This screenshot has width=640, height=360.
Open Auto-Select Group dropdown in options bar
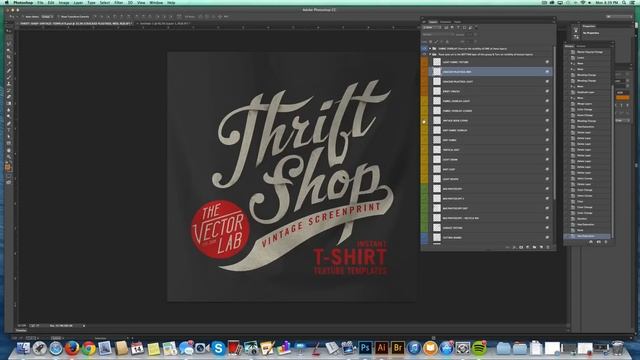pyautogui.click(x=47, y=17)
